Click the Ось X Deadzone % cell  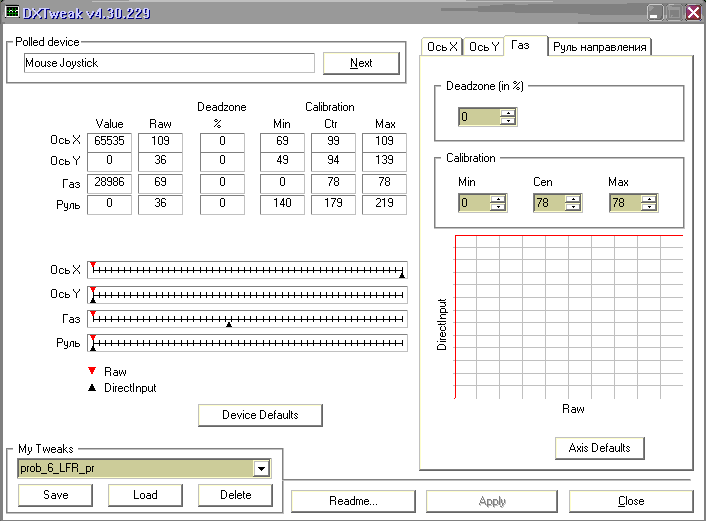222,141
